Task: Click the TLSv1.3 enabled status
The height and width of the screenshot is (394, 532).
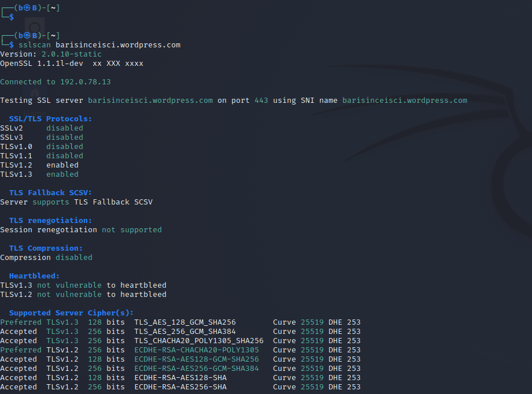Action: coord(62,174)
